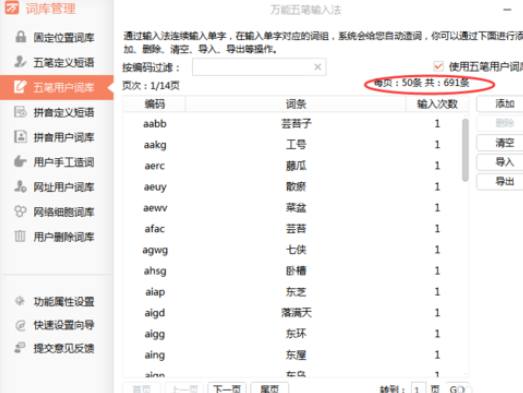Click the disabled 删除 button

(500, 123)
